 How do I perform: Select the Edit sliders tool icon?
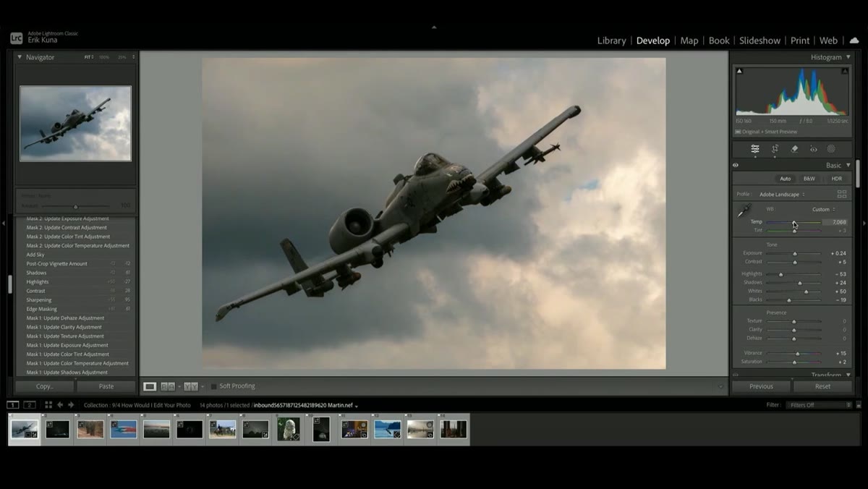coord(755,149)
